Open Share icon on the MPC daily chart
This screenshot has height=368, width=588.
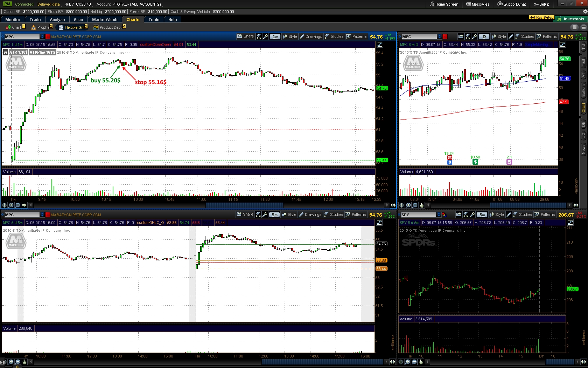click(461, 36)
